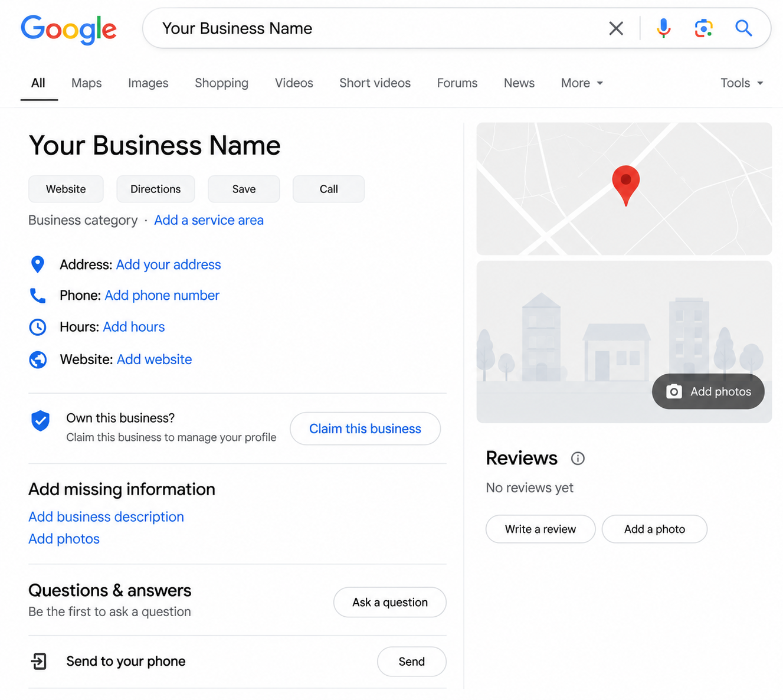
Task: Open the Tools dropdown
Action: tap(742, 83)
